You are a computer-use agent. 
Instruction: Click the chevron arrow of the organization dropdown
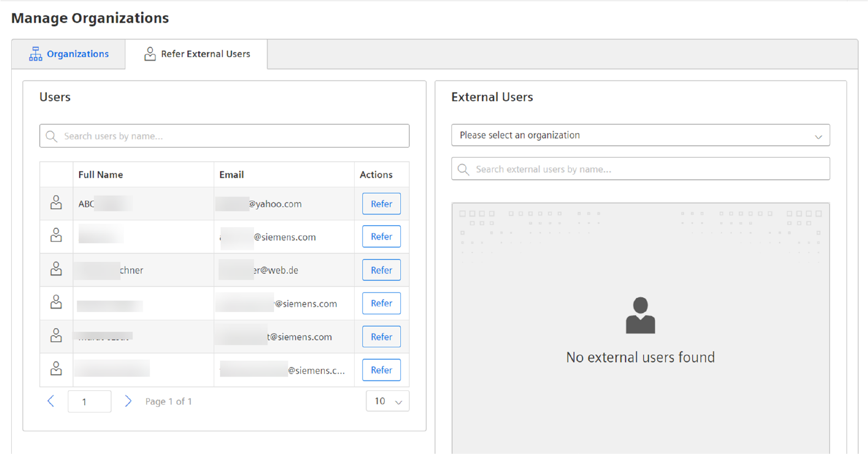point(818,136)
